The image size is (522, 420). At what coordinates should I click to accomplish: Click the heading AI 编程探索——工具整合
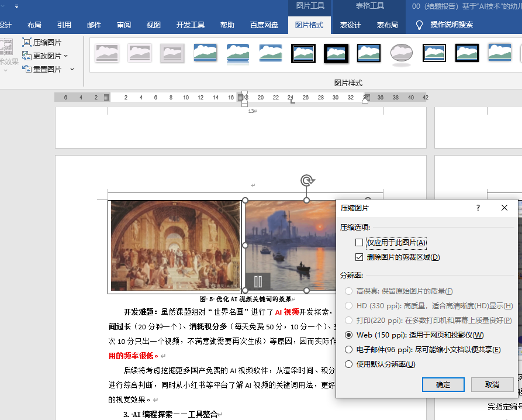(175, 414)
